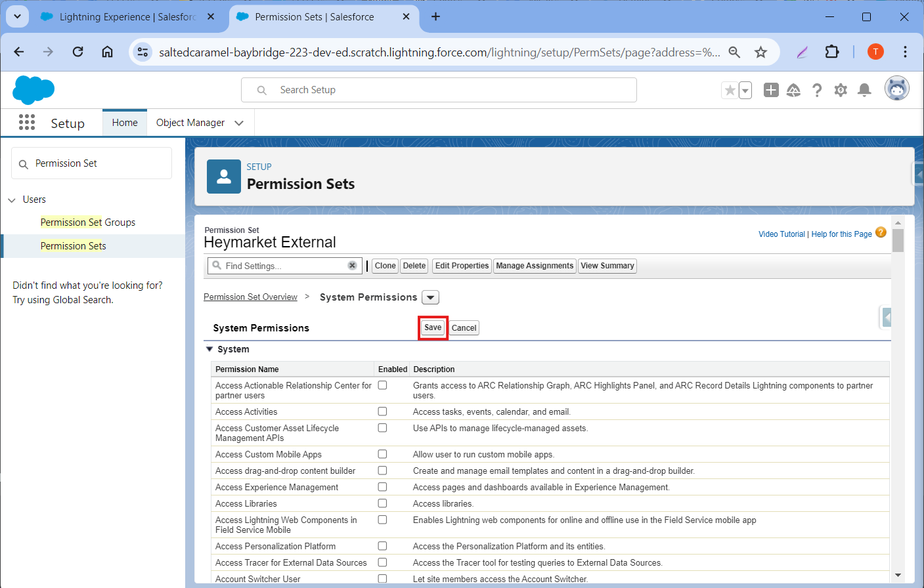Click the Salesforce cloud logo

33,90
